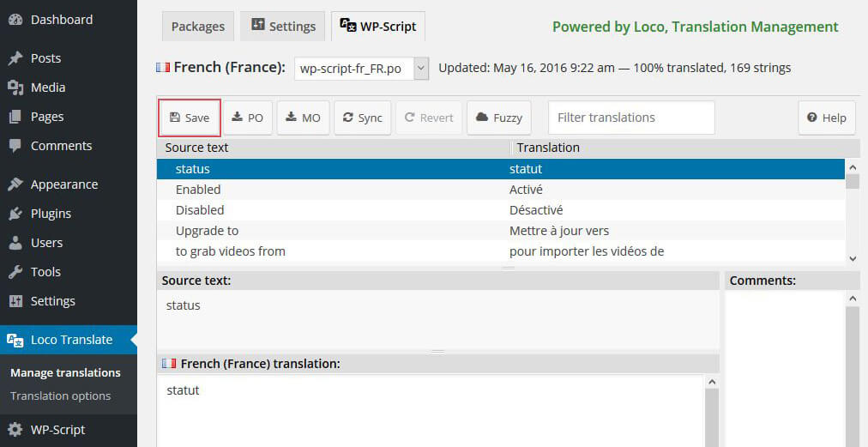Click the Settings sliders icon in sidebar

tap(15, 301)
